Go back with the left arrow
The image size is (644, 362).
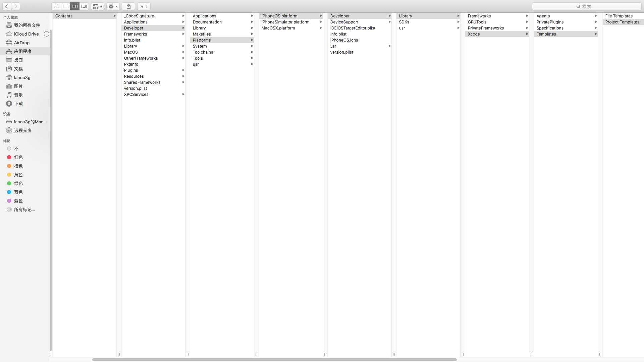pyautogui.click(x=7, y=6)
